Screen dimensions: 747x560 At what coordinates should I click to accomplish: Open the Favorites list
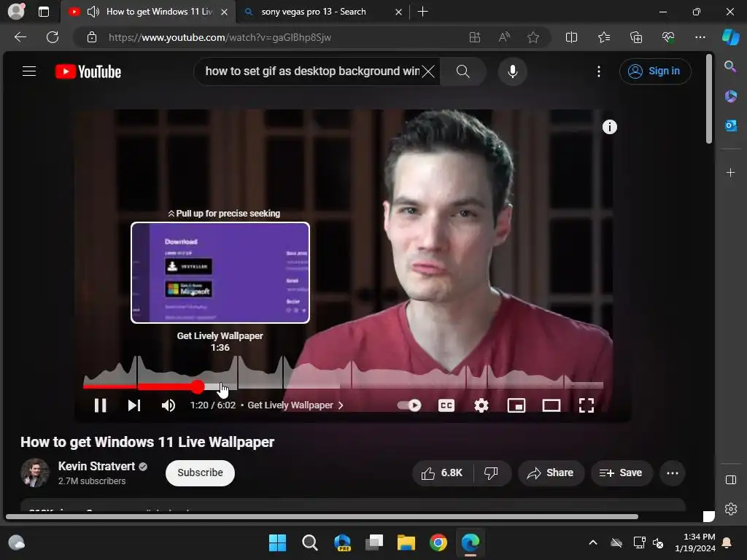coord(603,37)
